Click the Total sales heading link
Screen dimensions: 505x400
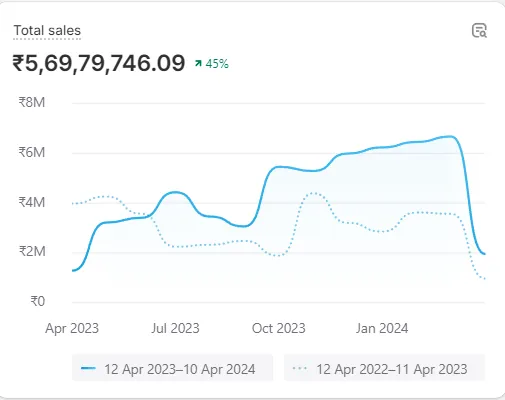pyautogui.click(x=47, y=31)
